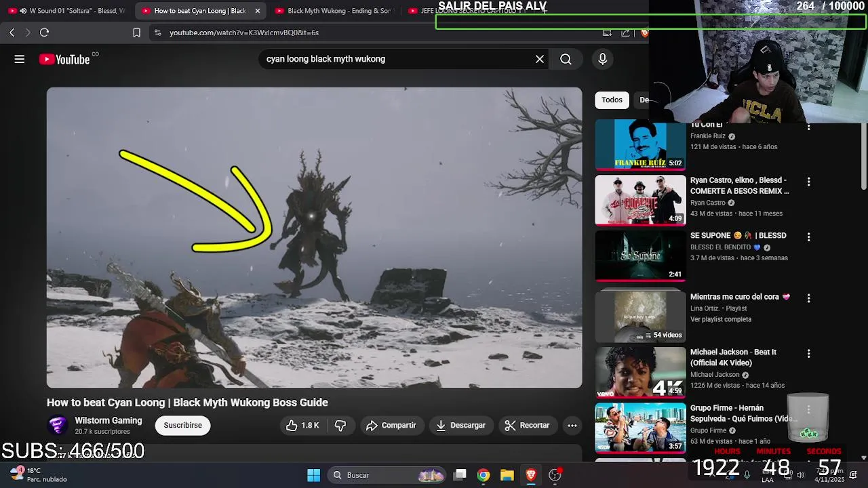Switch to the JEFE LOONG SECRETO tab
The height and width of the screenshot is (488, 868).
pos(468,11)
